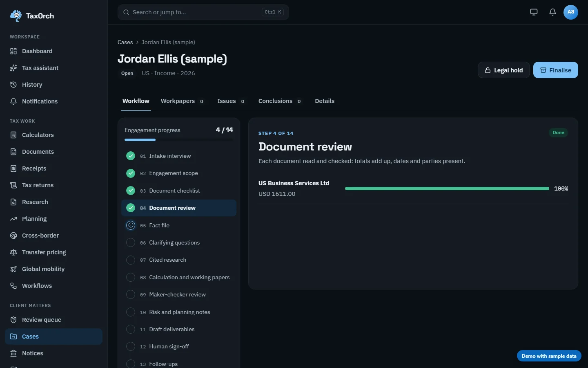588x368 pixels.
Task: Click the Receipts icon
Action: click(13, 168)
